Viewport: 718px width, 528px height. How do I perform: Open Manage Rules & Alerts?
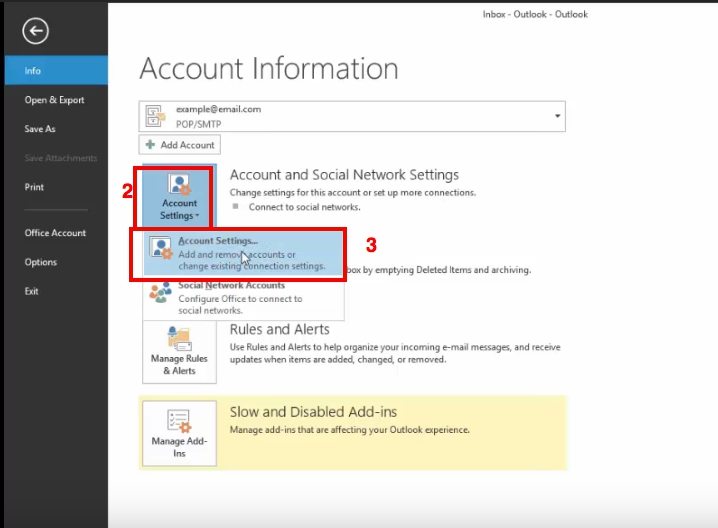180,352
